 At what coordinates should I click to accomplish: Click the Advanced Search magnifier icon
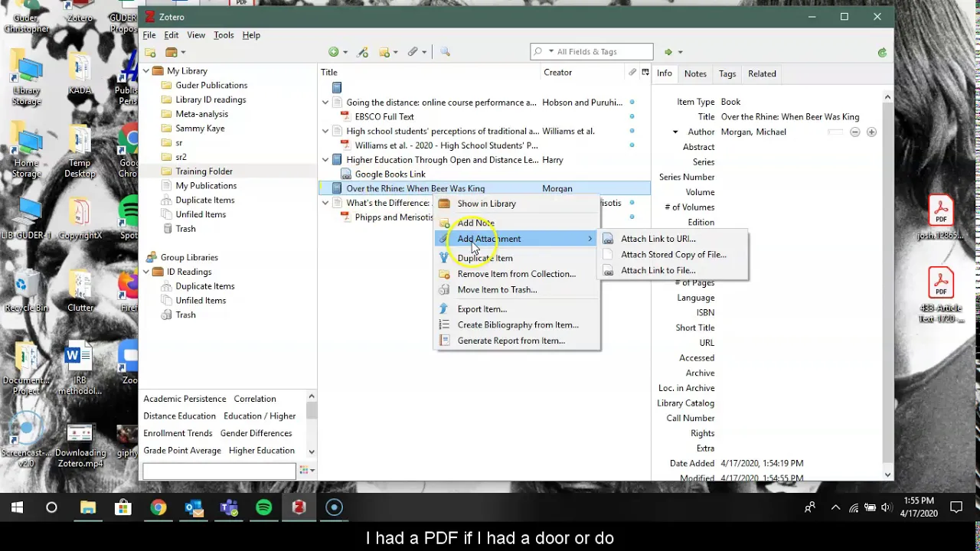(445, 52)
